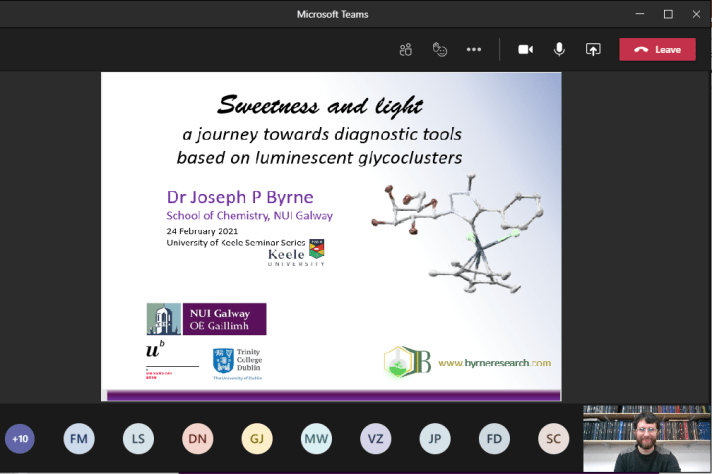Click the presenter's video thumbnail

646,438
